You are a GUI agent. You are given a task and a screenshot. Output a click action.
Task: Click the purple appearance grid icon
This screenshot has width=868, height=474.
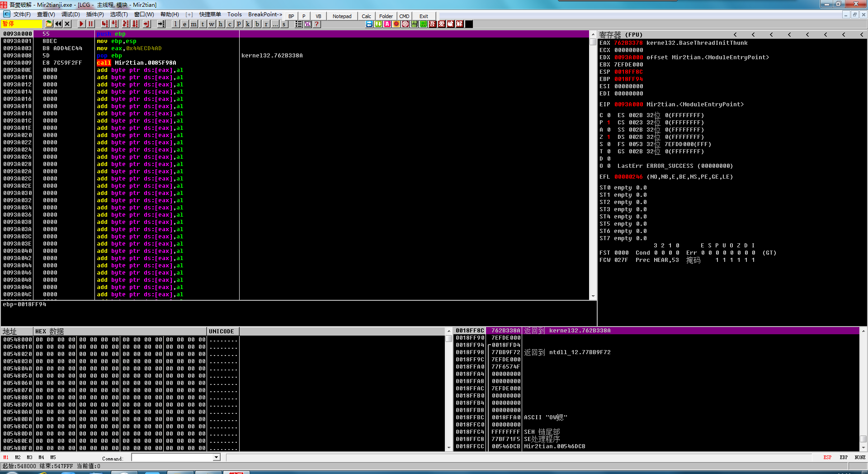click(x=308, y=24)
